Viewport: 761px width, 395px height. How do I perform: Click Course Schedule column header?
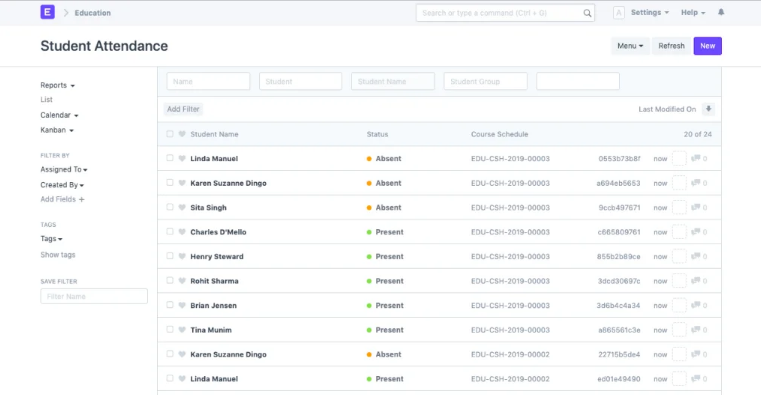499,134
